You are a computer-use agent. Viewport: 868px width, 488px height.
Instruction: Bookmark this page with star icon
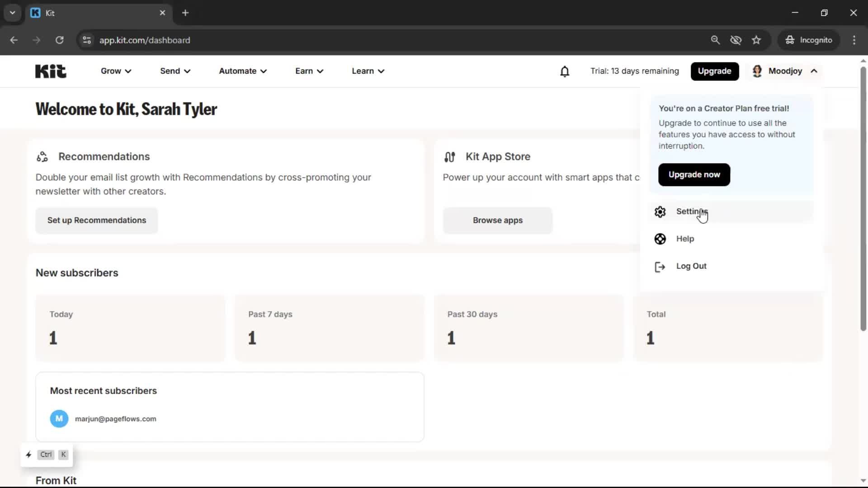point(756,40)
